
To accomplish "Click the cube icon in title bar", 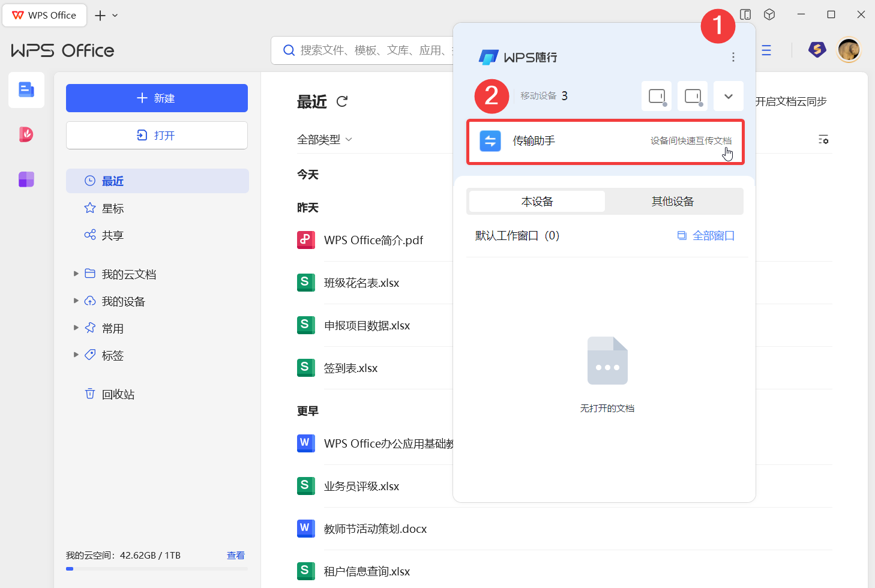I will [x=769, y=14].
